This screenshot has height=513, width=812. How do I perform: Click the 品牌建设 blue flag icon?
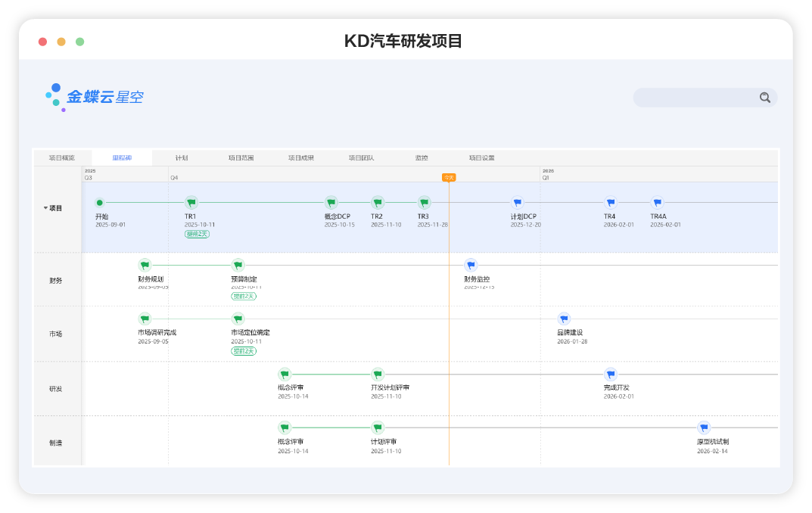point(563,320)
